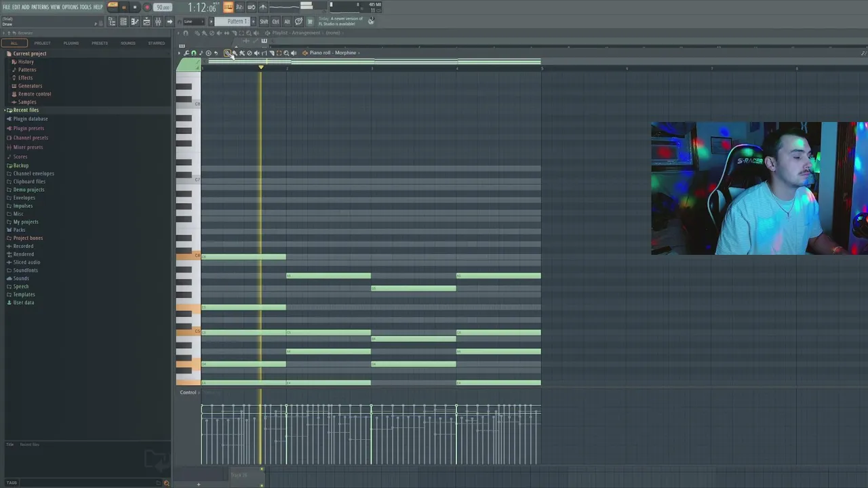The image size is (868, 488).
Task: Toggle countdown before recording (3 2 1)
Action: tap(239, 7)
